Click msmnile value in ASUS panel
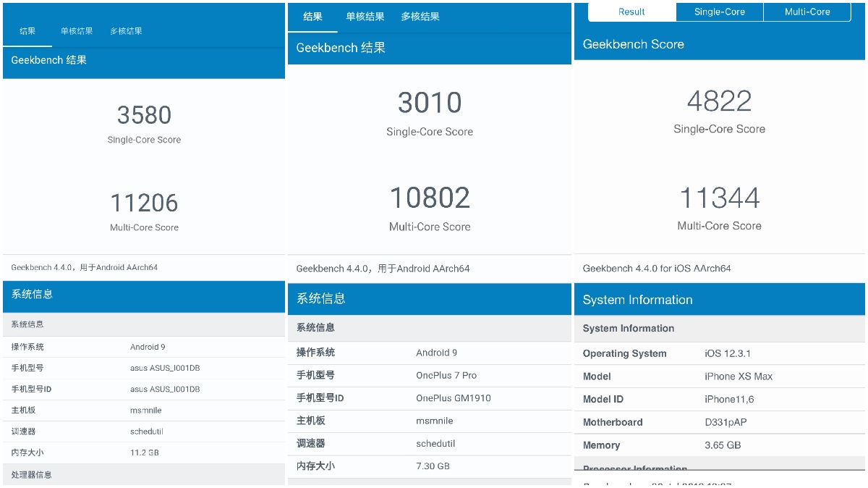Screen dimensions: 868x488 tap(146, 411)
